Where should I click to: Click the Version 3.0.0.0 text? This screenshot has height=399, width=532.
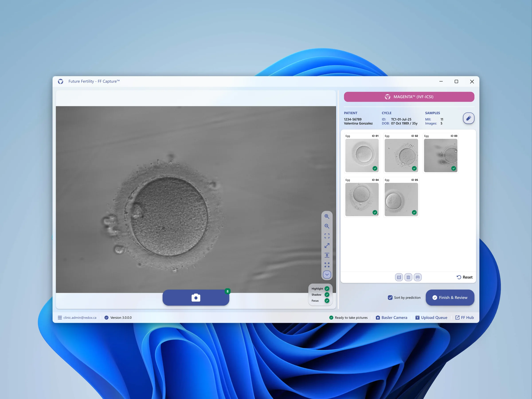tap(121, 317)
